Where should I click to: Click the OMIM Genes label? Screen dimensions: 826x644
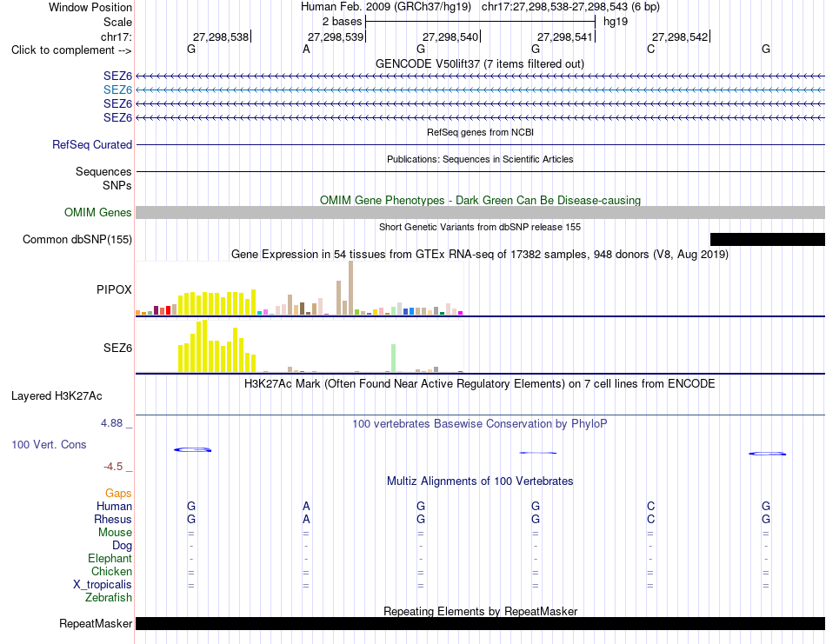(98, 212)
